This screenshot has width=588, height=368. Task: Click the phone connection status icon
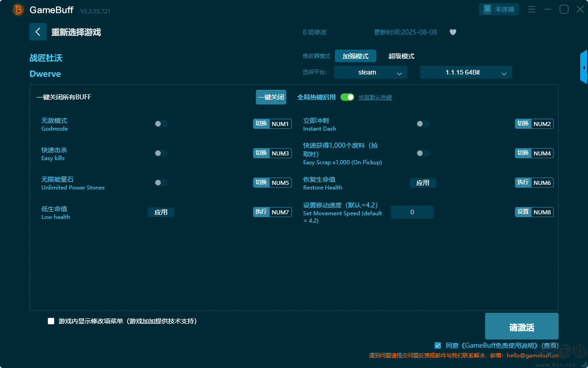487,9
